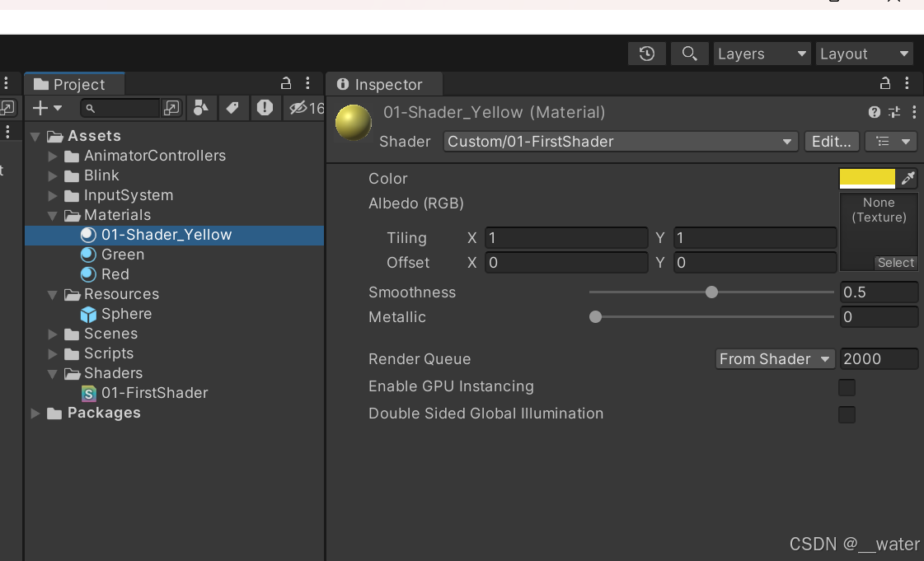Open the Shader dropdown Custom/01-FirstShader

[x=621, y=142]
